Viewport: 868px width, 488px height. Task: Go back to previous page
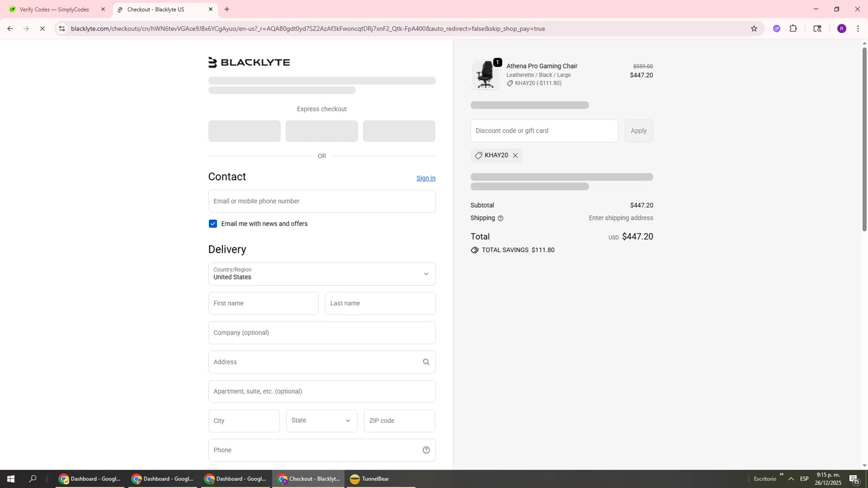coord(10,28)
